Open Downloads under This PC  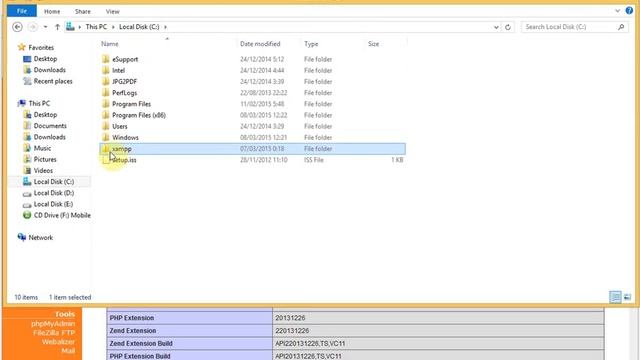49,137
